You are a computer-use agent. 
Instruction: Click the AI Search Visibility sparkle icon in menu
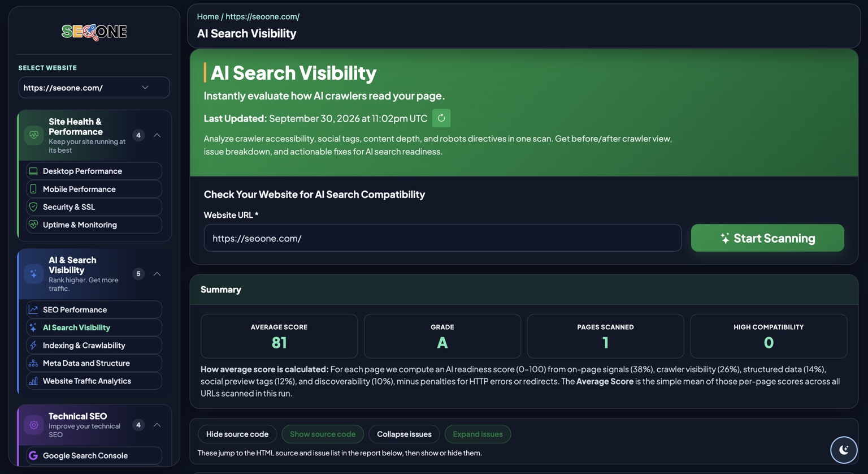click(33, 328)
